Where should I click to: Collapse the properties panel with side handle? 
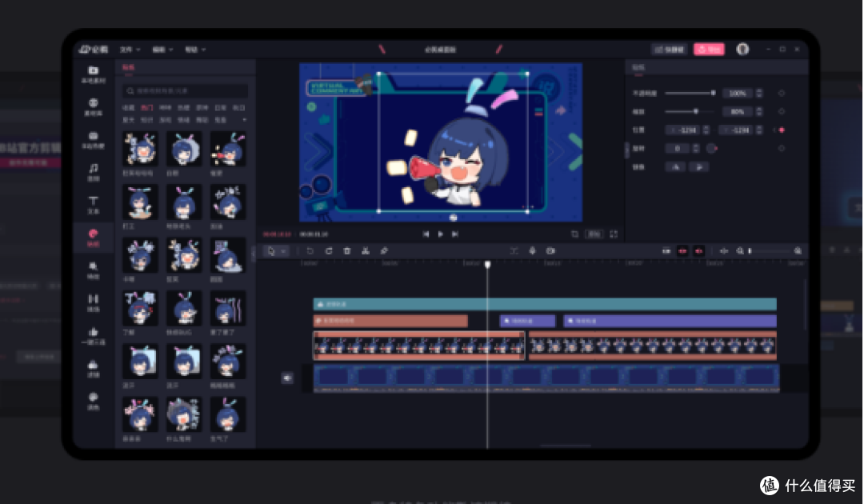click(x=626, y=150)
